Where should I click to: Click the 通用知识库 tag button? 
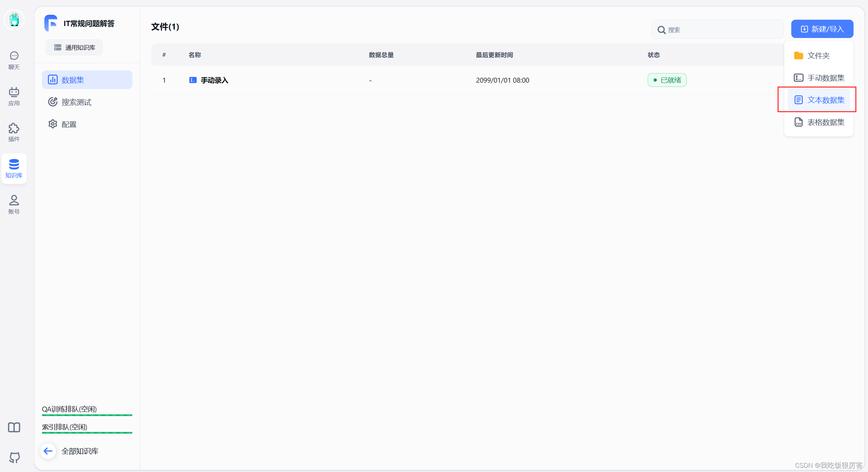point(74,47)
